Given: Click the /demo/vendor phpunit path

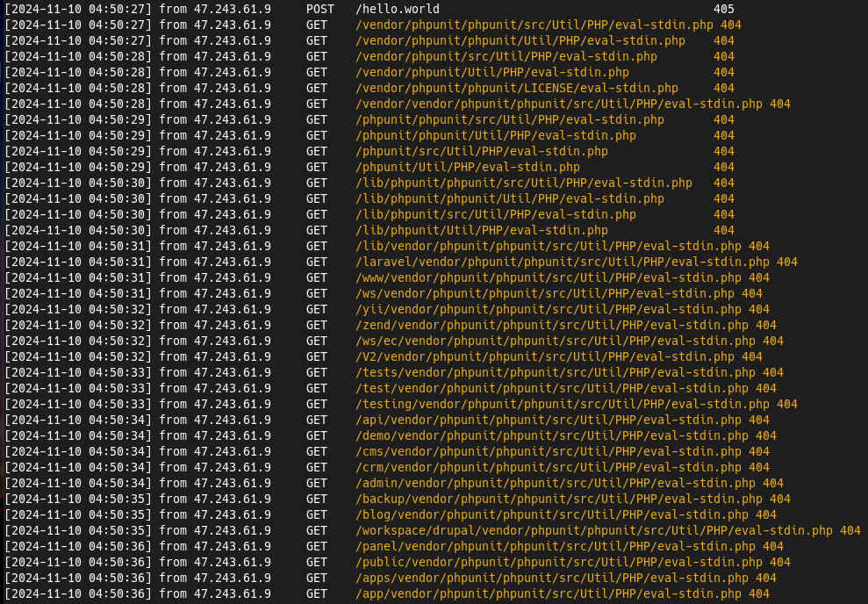Looking at the screenshot, I should [551, 435].
